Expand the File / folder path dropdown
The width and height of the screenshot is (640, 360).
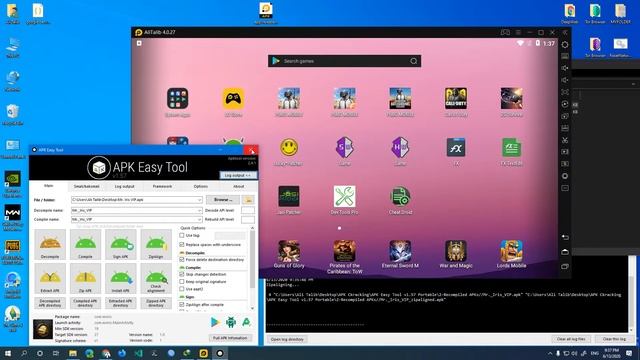200,200
